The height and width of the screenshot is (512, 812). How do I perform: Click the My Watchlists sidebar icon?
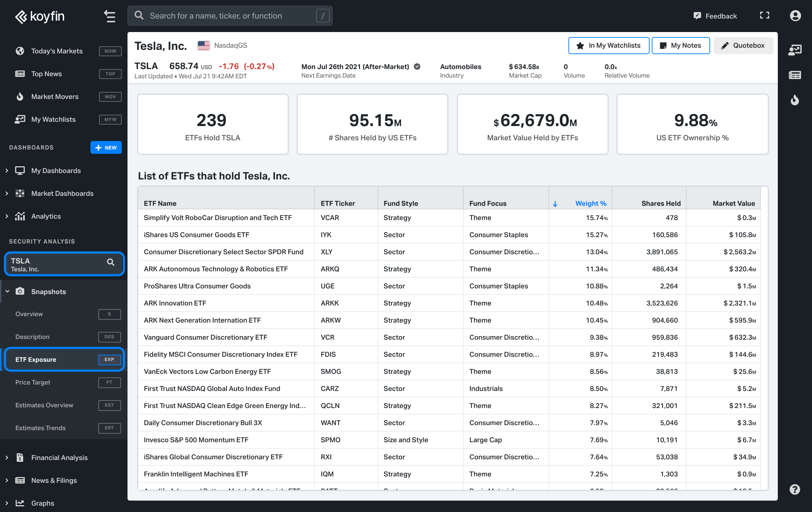20,119
